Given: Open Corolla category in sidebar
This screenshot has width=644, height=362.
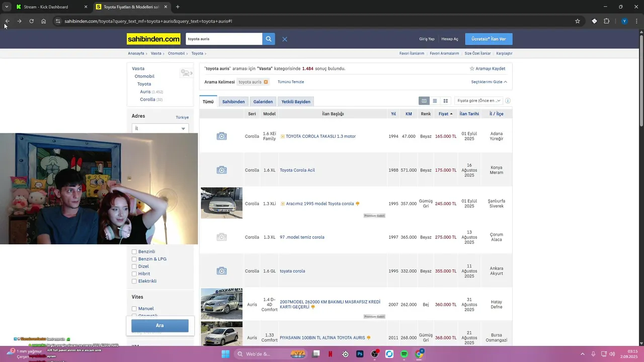Looking at the screenshot, I should click(147, 100).
